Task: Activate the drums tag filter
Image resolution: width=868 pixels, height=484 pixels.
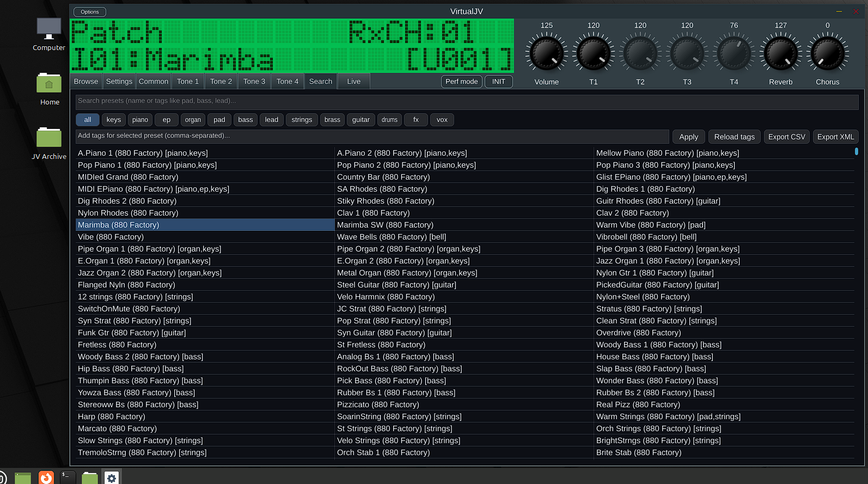Action: 389,120
